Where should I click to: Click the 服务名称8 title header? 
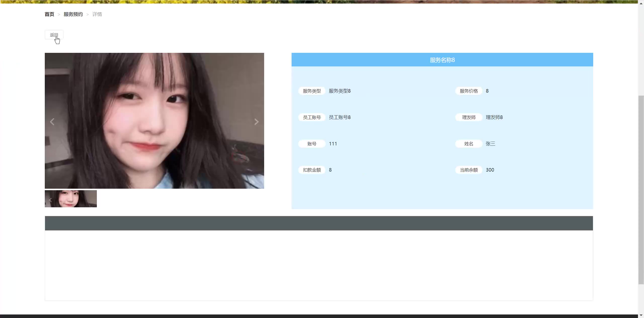pyautogui.click(x=442, y=60)
